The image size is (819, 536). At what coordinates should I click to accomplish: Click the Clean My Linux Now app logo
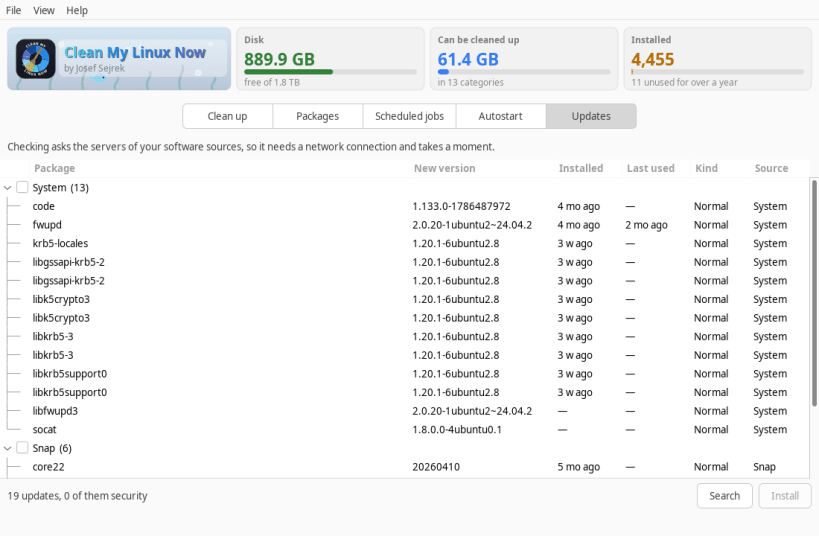35,59
